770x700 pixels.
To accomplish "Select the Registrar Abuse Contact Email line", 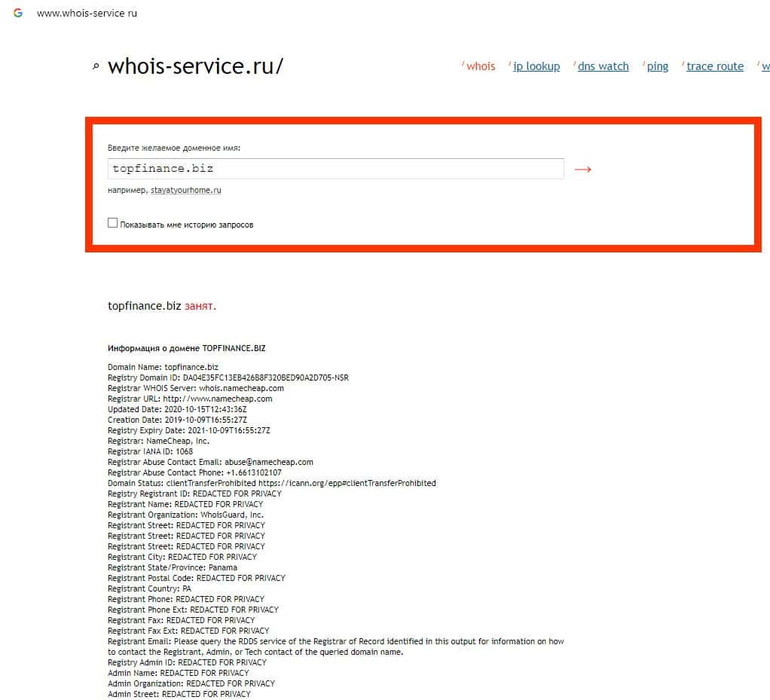I will click(x=211, y=462).
